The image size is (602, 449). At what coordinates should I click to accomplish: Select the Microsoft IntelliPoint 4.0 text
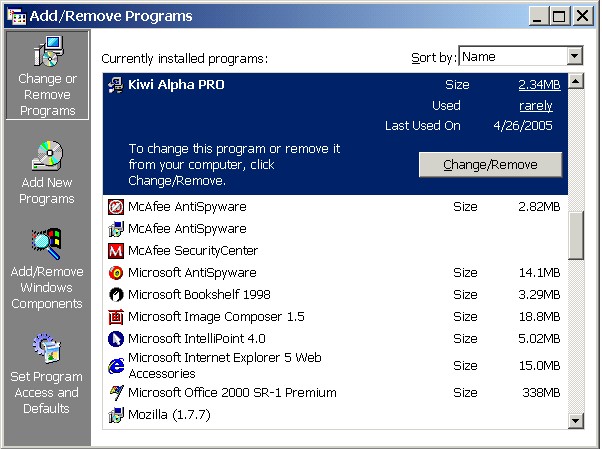[x=197, y=339]
